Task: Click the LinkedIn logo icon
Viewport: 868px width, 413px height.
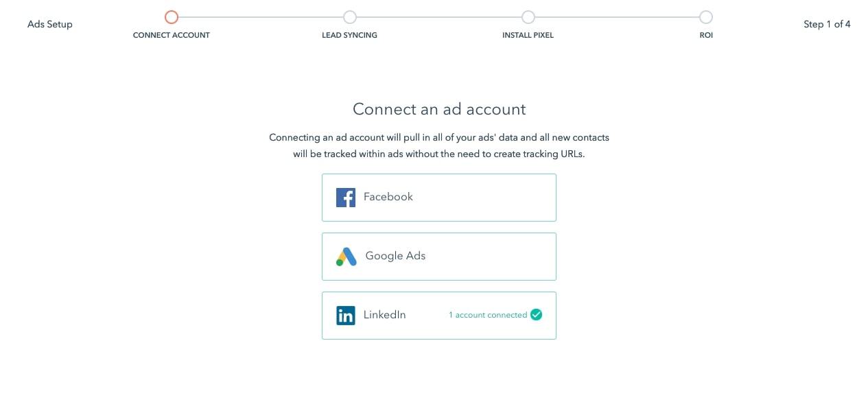Action: pos(345,316)
